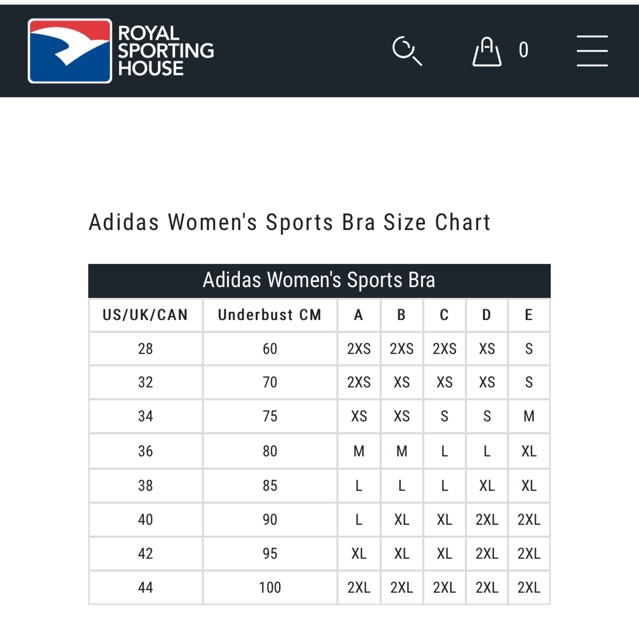Screen dimensions: 639x640
Task: Select the Underbust CM column header
Action: click(270, 315)
